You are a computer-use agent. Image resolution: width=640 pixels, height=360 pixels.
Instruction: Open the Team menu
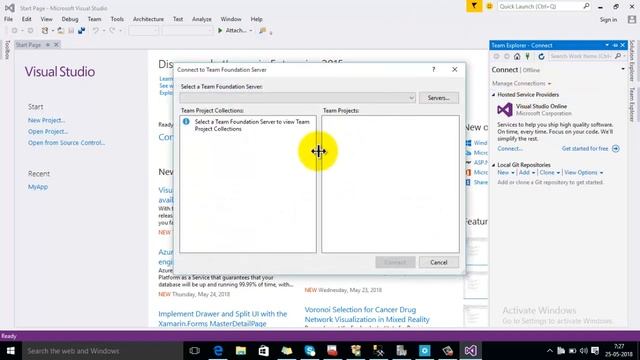(94, 19)
